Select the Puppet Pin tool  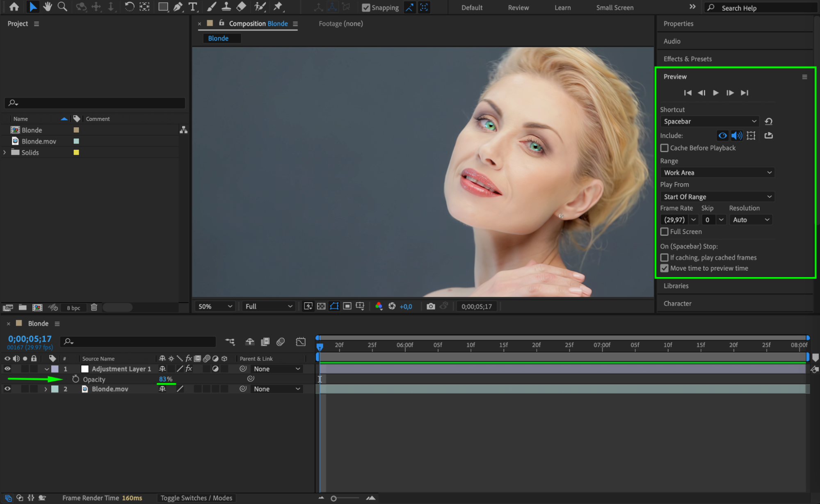coord(278,7)
